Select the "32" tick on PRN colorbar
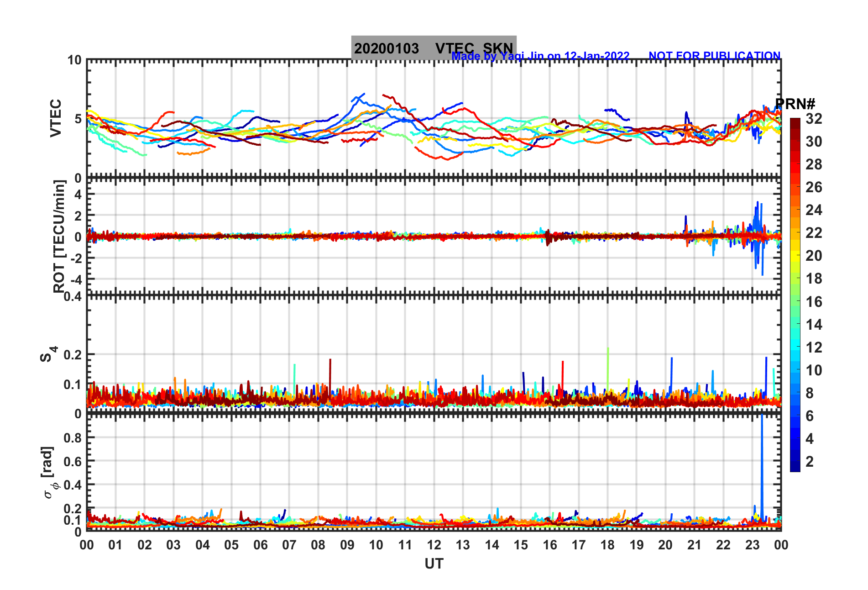Image resolution: width=868 pixels, height=590 pixels. click(x=814, y=119)
